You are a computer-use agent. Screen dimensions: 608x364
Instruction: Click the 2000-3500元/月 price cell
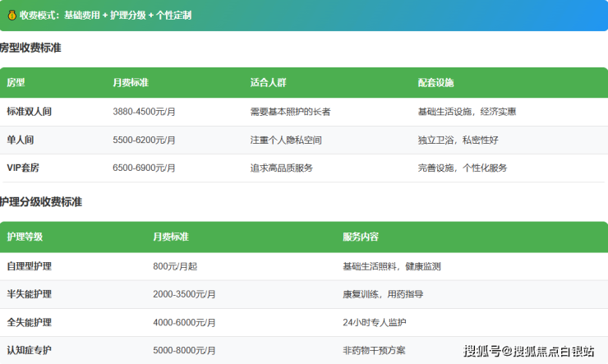[184, 294]
